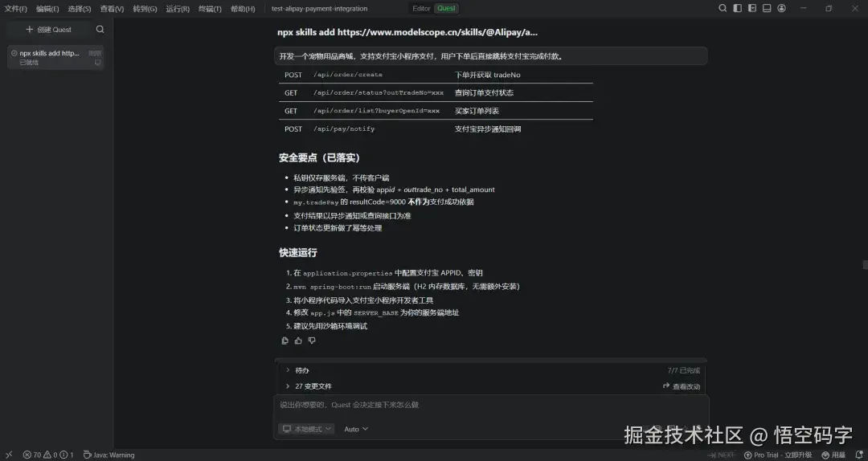Click the 安全要点（已落实）heading
This screenshot has width=868, height=461.
319,158
